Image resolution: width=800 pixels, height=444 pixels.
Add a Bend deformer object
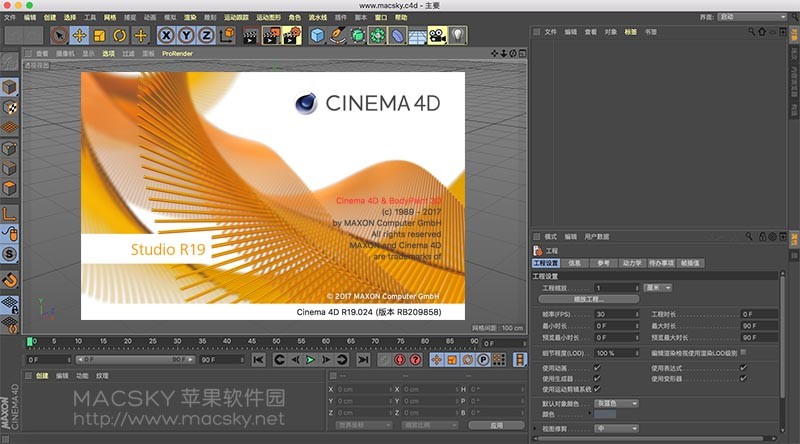click(397, 36)
